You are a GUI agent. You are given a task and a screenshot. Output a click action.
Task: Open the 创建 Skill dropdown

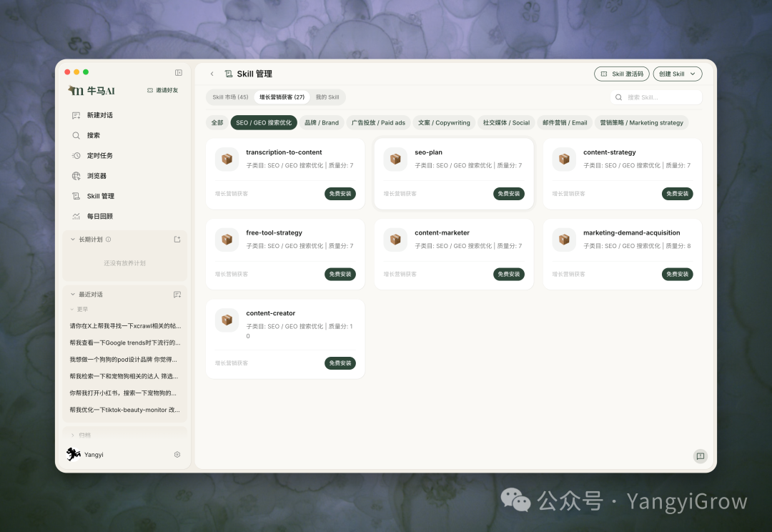click(678, 74)
